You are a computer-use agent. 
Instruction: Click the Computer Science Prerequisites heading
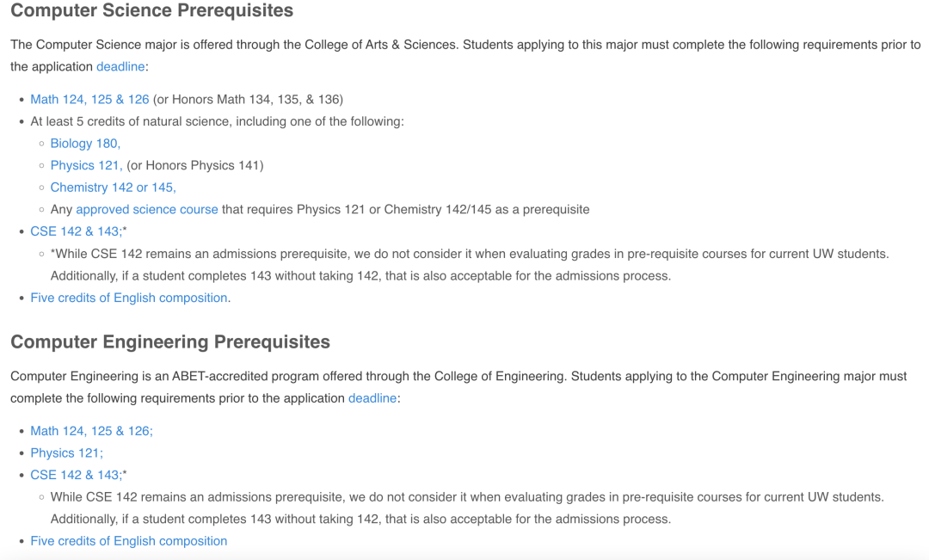point(151,11)
